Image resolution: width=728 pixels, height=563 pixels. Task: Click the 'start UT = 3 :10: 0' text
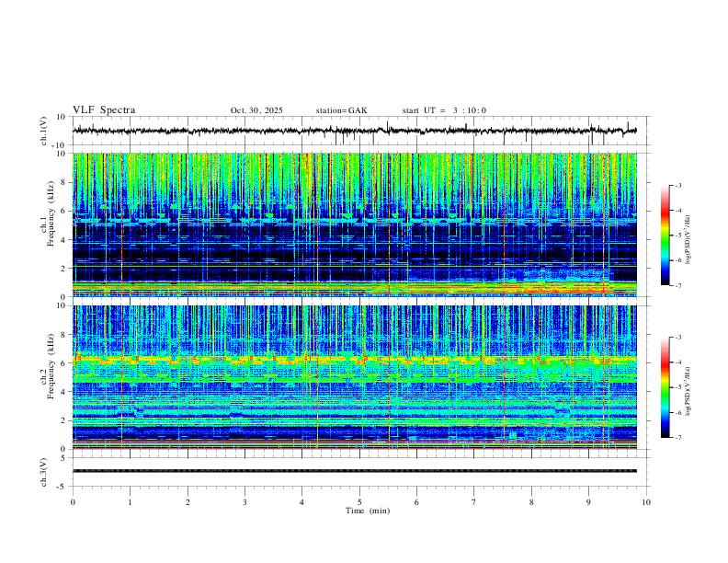click(444, 110)
